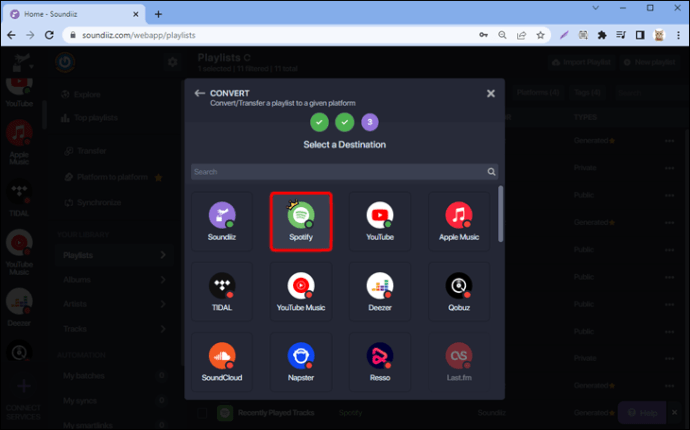Choose Napster as the destination
The image size is (690, 430).
tap(301, 362)
